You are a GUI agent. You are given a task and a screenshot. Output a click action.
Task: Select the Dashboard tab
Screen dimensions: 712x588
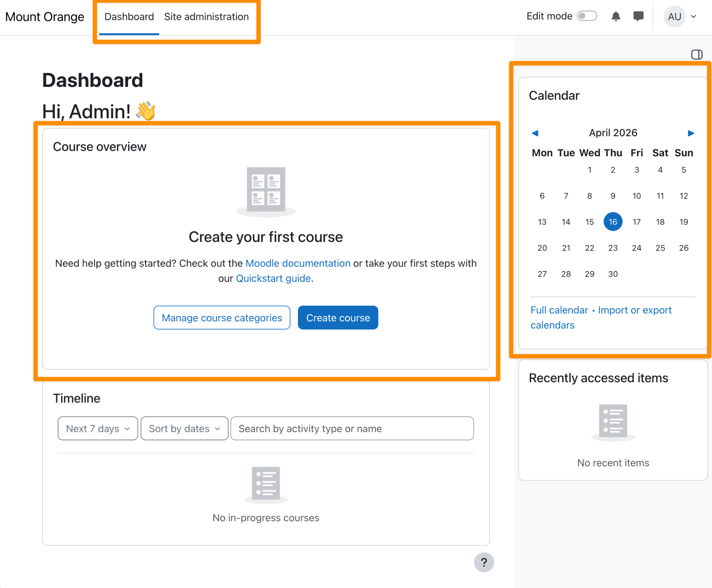click(129, 17)
